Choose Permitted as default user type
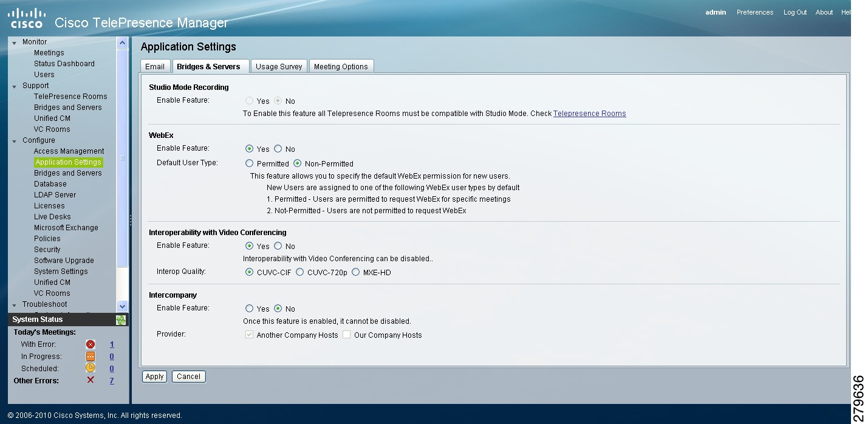Viewport: 868px width, 424px height. click(250, 163)
